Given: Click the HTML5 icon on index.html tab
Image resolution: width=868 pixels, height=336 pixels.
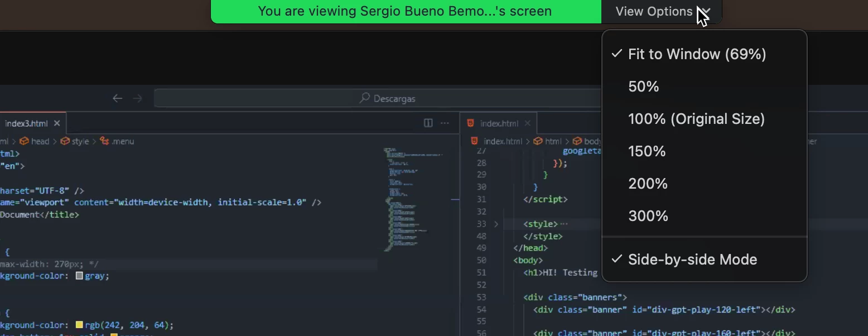Looking at the screenshot, I should click(x=471, y=123).
